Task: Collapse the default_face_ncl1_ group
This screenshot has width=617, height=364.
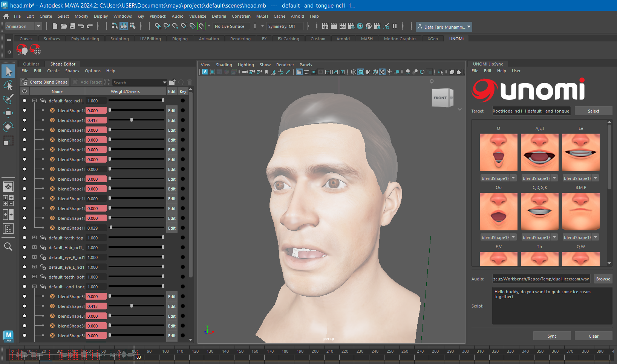Action: coord(34,101)
